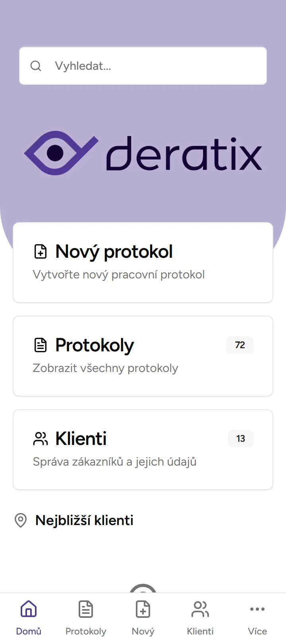Image resolution: width=286 pixels, height=644 pixels.
Task: Click the Vytvořte nový pracovní protokol subtitle
Action: tap(119, 275)
